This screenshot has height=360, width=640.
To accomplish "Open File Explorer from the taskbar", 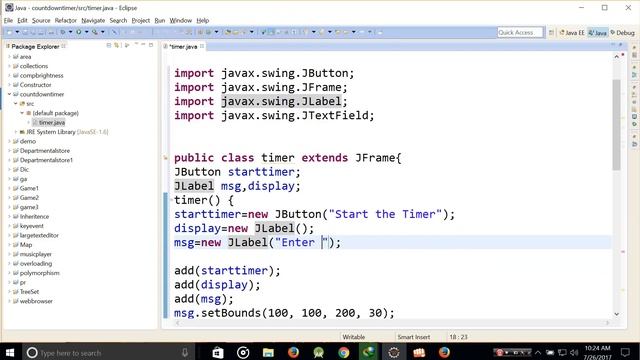I will [268, 352].
